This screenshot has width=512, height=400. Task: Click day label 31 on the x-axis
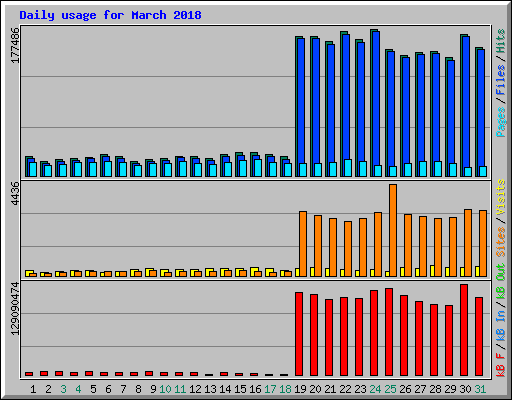tap(480, 389)
